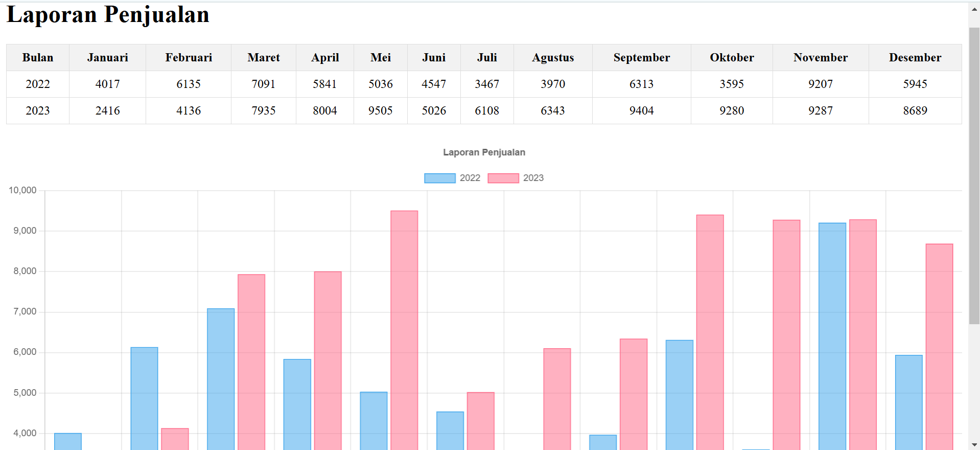This screenshot has height=450, width=980.
Task: Toggle the 2022 dataset legend swatch
Action: click(x=439, y=178)
